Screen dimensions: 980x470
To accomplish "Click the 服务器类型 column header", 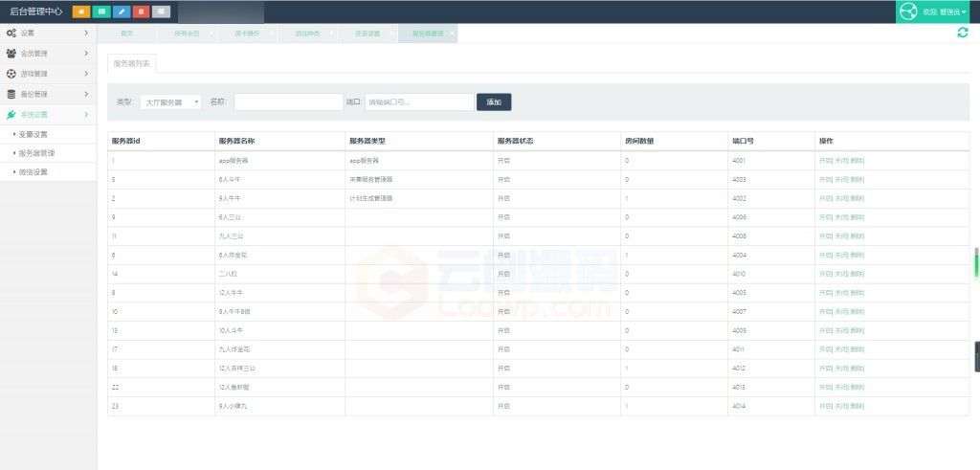I will [367, 142].
